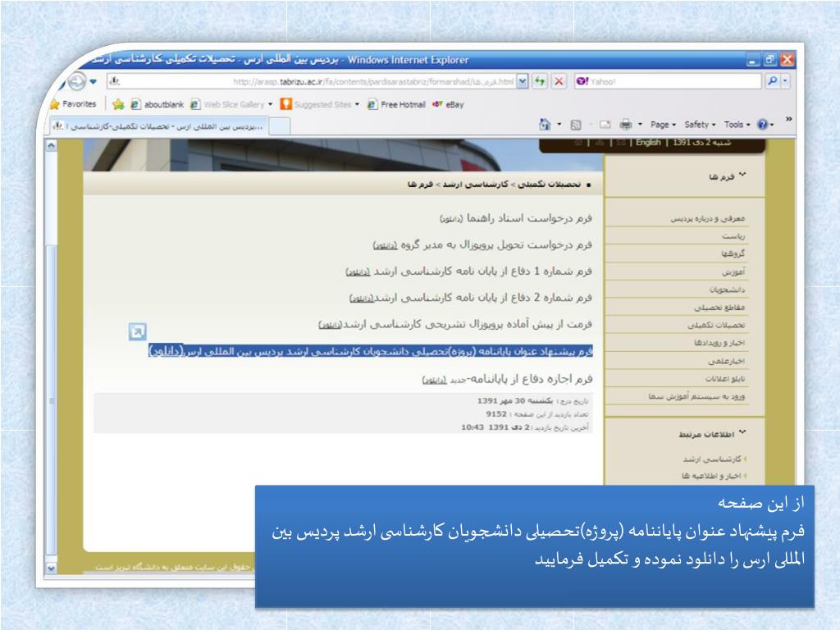Download فرم درخواست استاد راهنما
Viewport: 840px width, 630px height.
coord(450,219)
